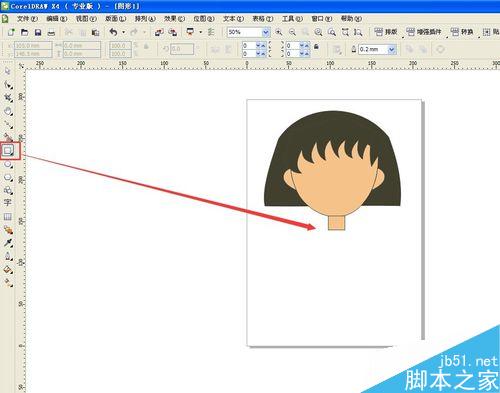Open the 位图 (Bitmaps) menu
Image resolution: width=500 pixels, height=393 pixels.
click(x=204, y=19)
